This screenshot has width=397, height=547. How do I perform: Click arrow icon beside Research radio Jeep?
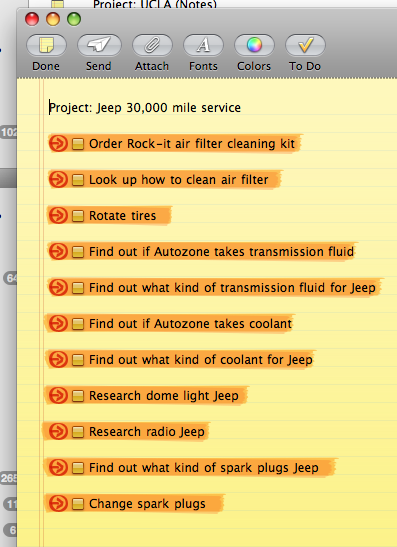[58, 432]
